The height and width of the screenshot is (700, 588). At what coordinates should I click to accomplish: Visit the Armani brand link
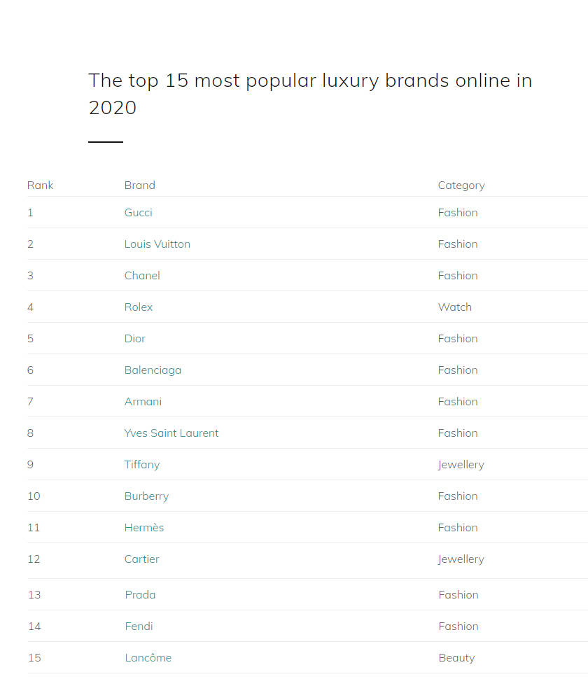(x=143, y=401)
